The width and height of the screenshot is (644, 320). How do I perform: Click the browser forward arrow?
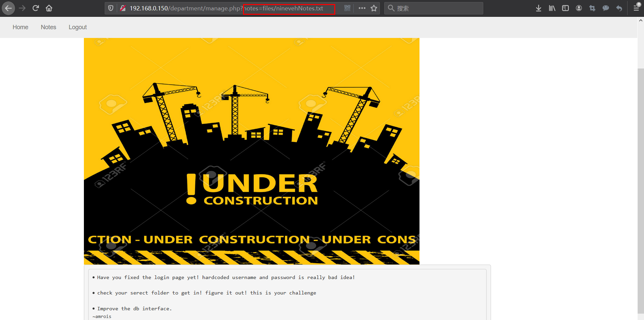coord(22,8)
